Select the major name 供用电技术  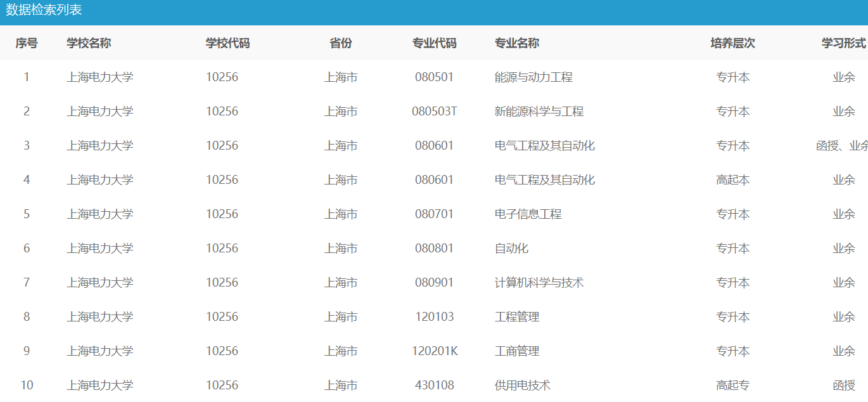[x=523, y=386]
